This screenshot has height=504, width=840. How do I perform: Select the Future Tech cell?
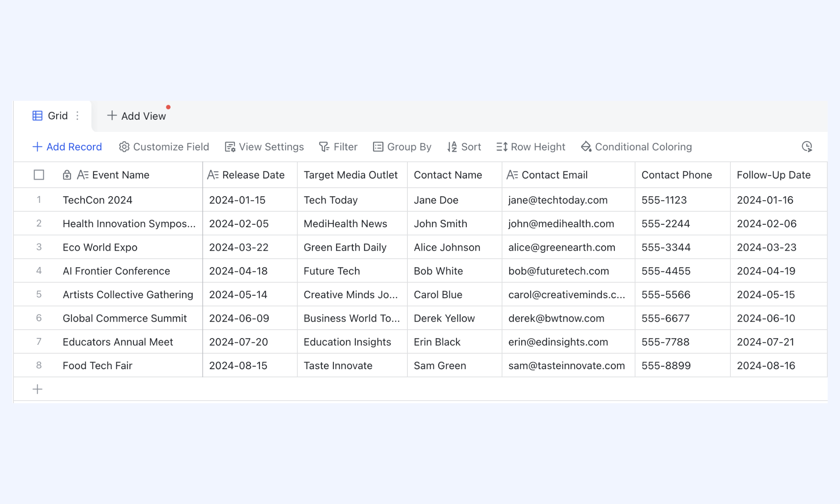pyautogui.click(x=352, y=271)
